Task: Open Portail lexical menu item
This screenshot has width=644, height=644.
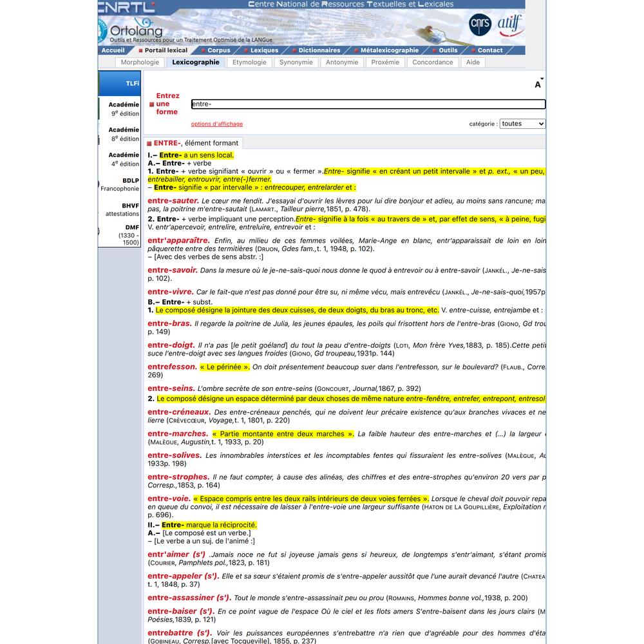Action: pos(166,50)
